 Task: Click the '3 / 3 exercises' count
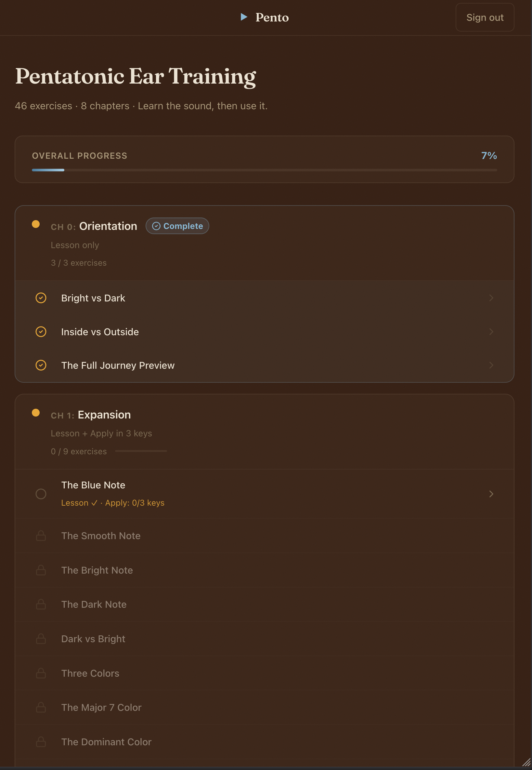(x=79, y=263)
